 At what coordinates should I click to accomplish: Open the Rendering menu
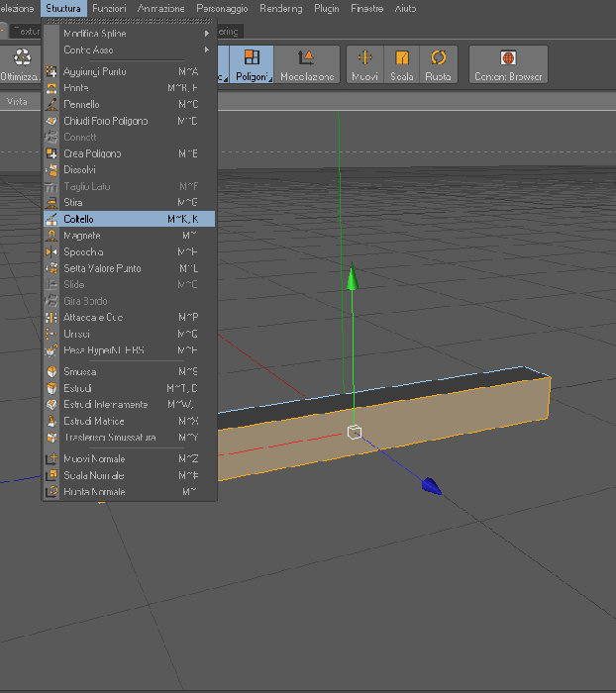pyautogui.click(x=281, y=8)
